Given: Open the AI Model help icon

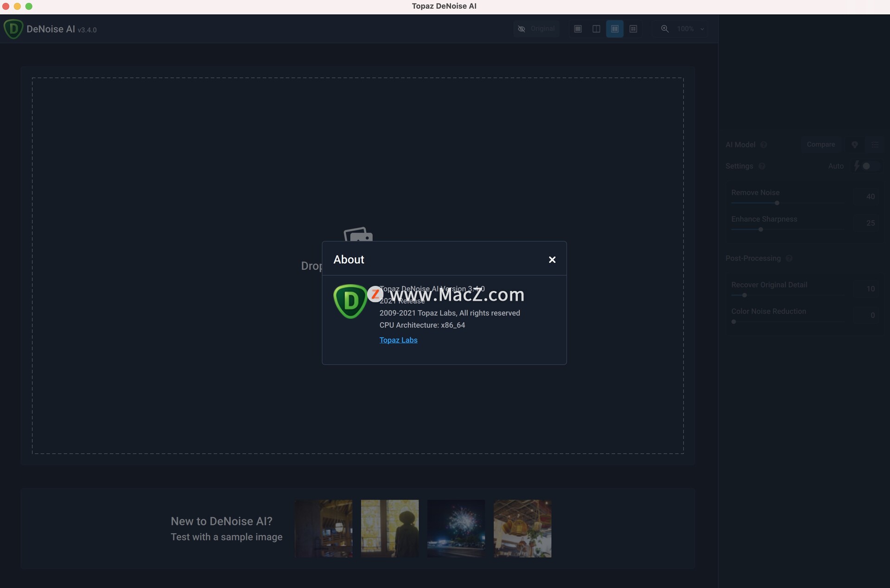Looking at the screenshot, I should click(x=763, y=145).
